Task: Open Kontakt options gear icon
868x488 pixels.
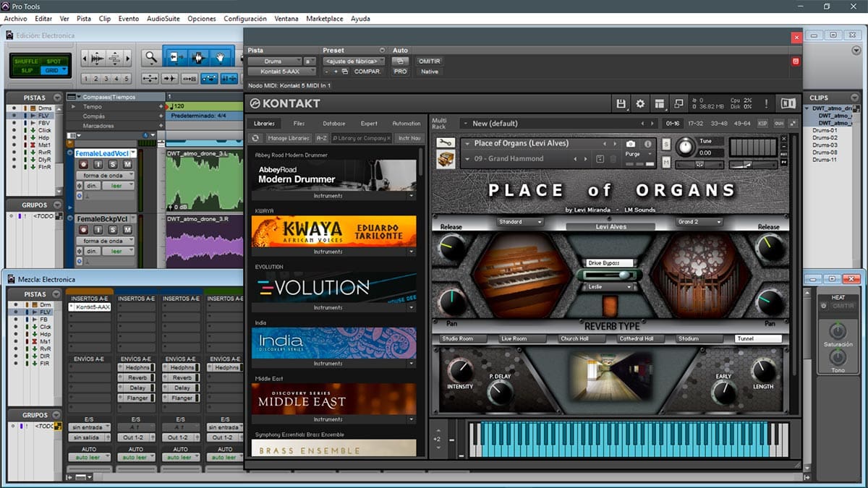Action: coord(640,103)
